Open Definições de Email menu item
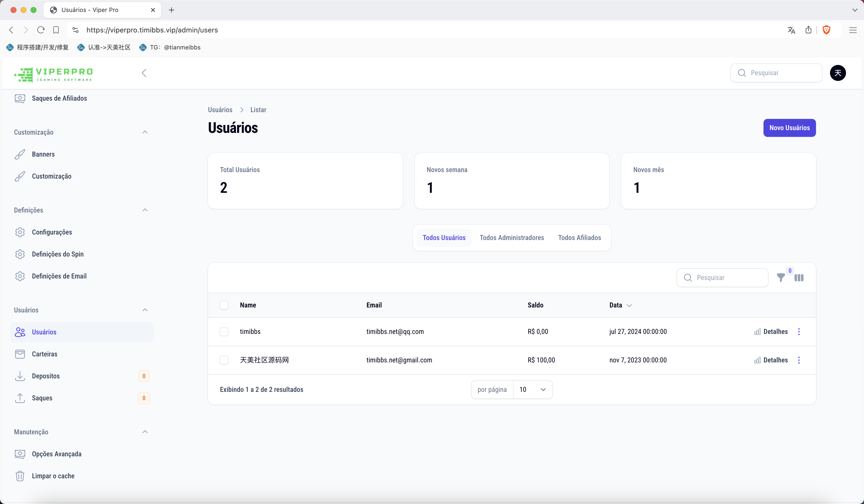The image size is (864, 504). click(82, 276)
